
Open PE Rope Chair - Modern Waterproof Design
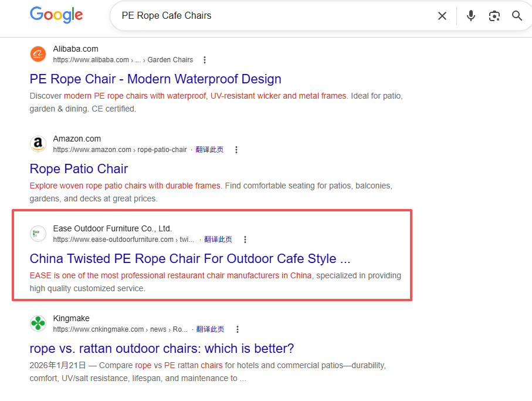coord(155,79)
